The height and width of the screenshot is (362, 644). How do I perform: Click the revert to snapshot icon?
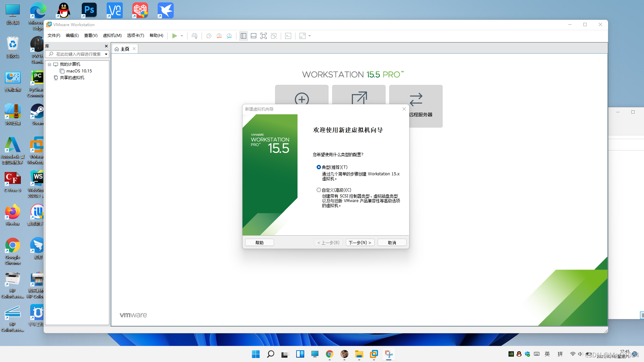(219, 36)
